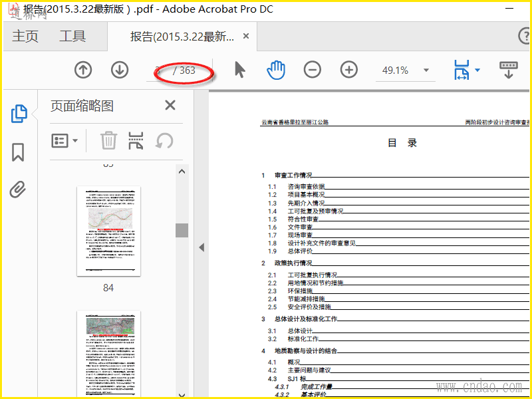Click the 3 总体设计及标准化工作 heading line

(x=395, y=319)
